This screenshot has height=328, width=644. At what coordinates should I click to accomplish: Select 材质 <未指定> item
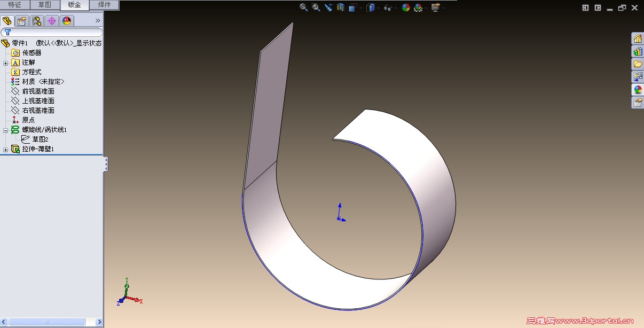pos(43,82)
